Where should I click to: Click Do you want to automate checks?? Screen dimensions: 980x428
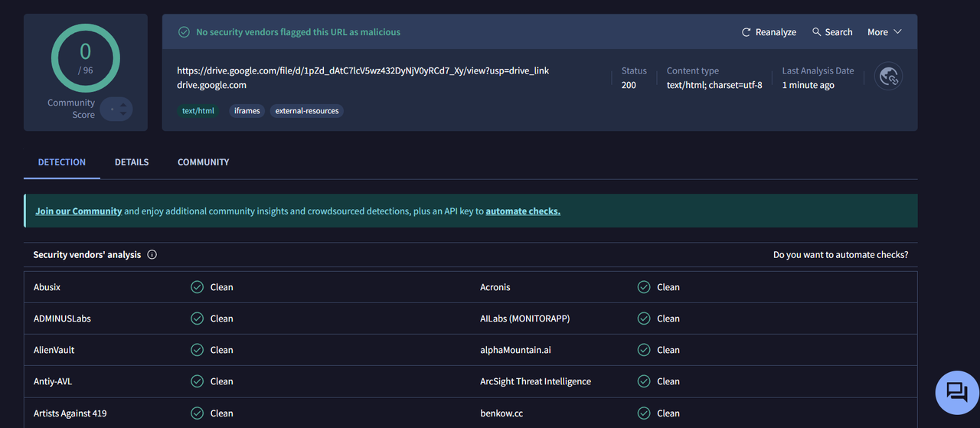(x=841, y=255)
